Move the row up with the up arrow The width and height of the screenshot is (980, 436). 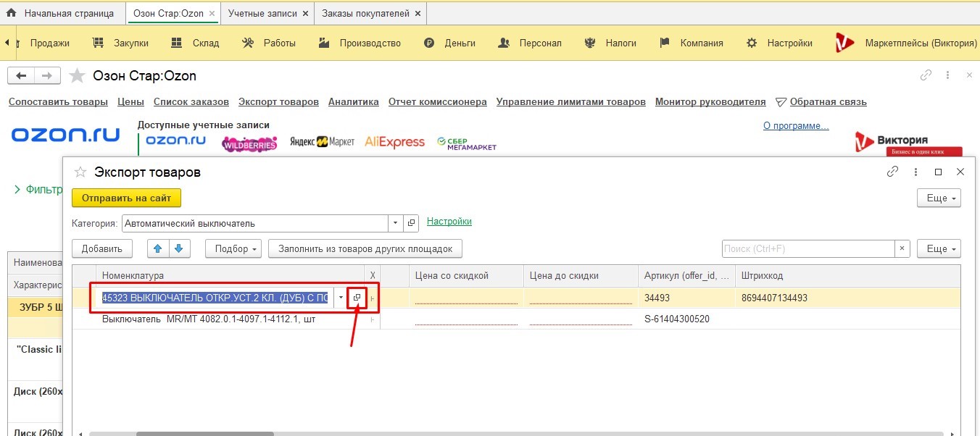(x=158, y=248)
